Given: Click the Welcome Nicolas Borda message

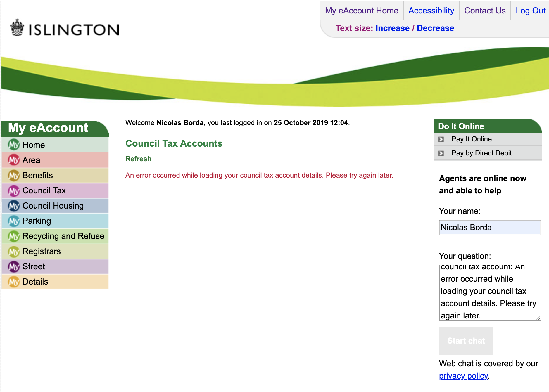Looking at the screenshot, I should (x=237, y=123).
